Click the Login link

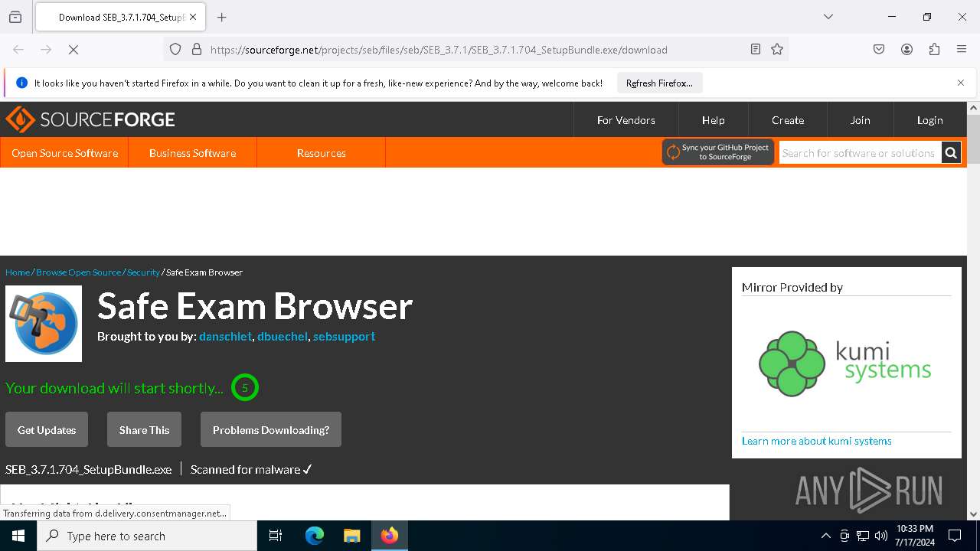click(929, 120)
